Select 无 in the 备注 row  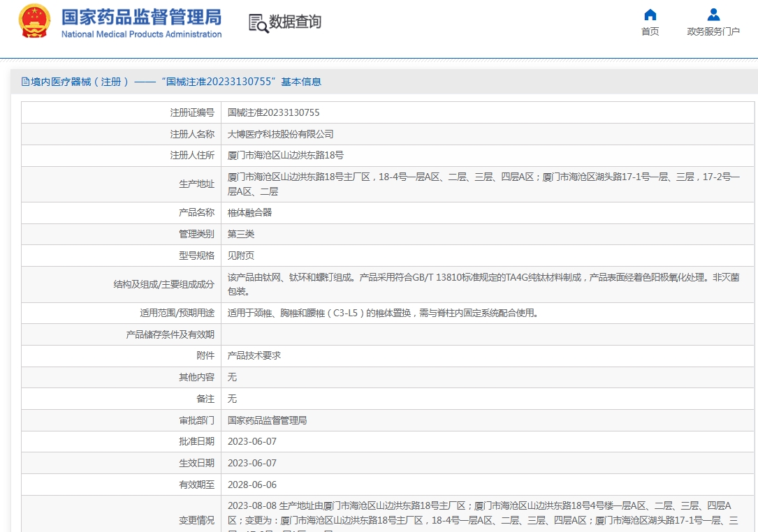pyautogui.click(x=232, y=399)
